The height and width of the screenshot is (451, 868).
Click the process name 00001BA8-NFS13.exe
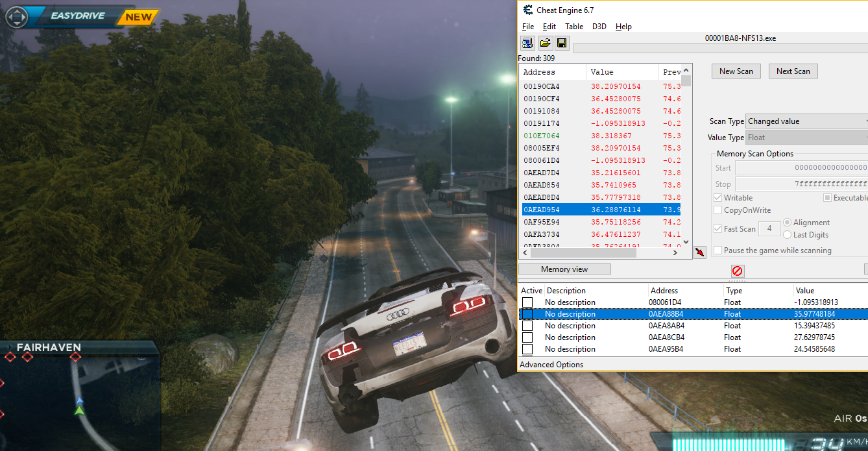740,38
